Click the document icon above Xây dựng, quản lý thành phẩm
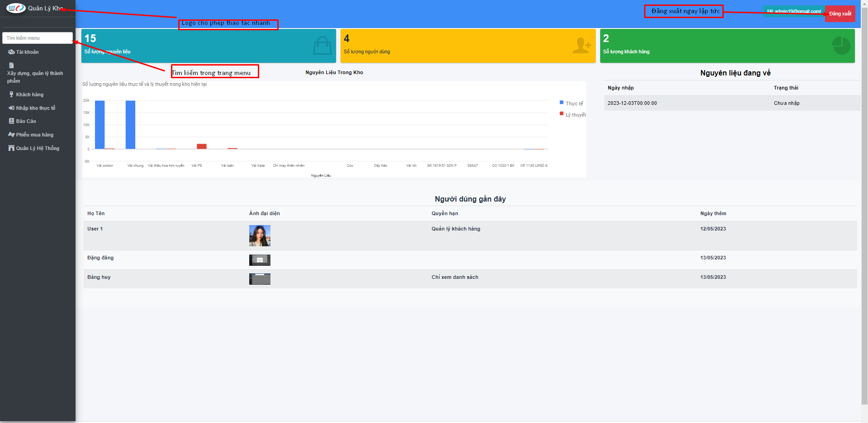Image resolution: width=868 pixels, height=423 pixels. [x=11, y=65]
